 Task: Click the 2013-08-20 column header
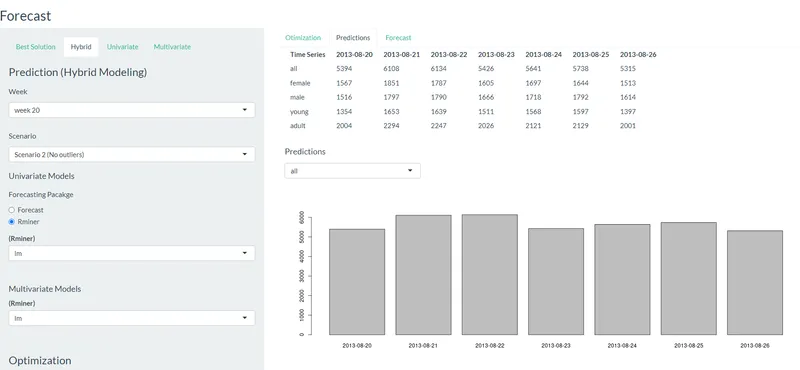pos(355,55)
